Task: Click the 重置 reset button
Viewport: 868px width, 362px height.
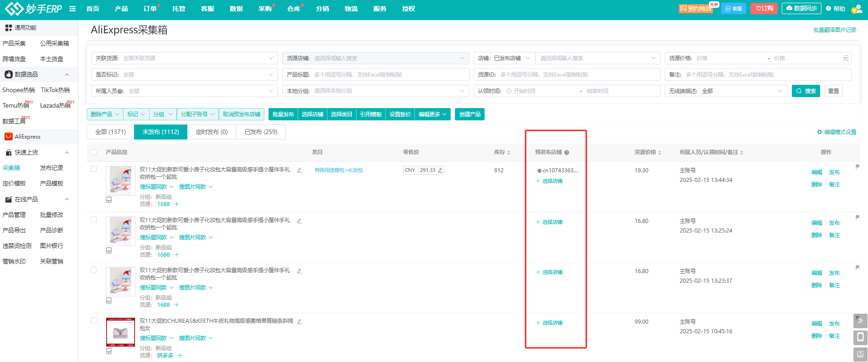Action: pyautogui.click(x=833, y=91)
